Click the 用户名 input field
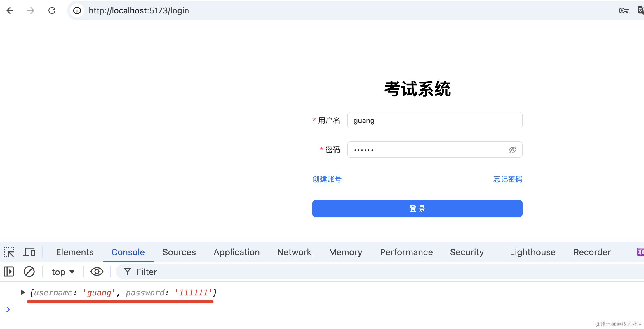This screenshot has width=644, height=329. pos(434,120)
